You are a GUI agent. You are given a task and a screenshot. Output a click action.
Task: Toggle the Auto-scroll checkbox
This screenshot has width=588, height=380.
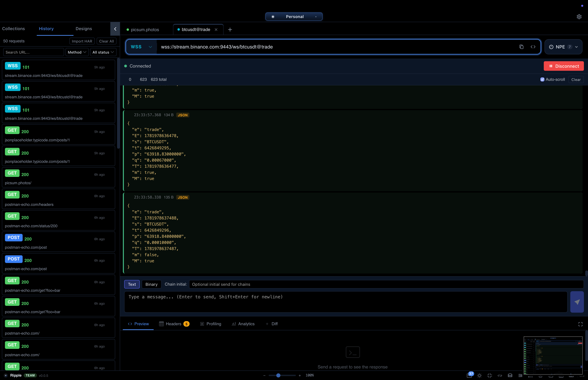(x=542, y=79)
